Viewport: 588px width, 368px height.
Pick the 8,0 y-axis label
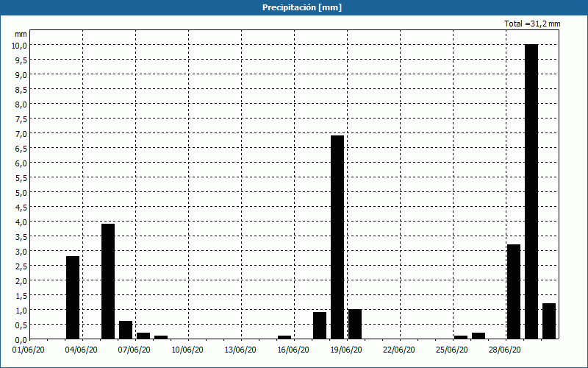(21, 104)
